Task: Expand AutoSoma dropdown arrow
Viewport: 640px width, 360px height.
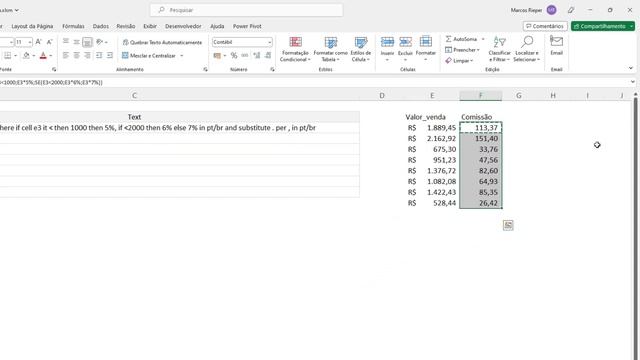Action: point(483,39)
